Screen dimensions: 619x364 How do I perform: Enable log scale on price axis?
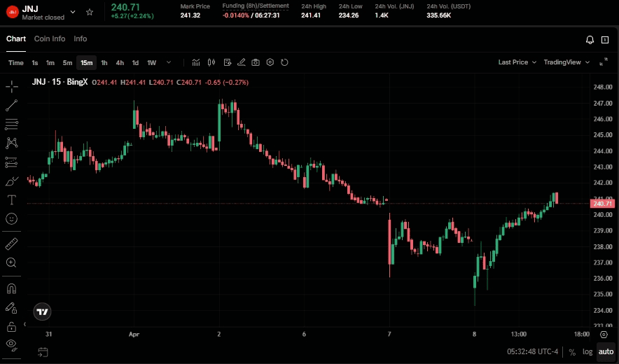587,352
